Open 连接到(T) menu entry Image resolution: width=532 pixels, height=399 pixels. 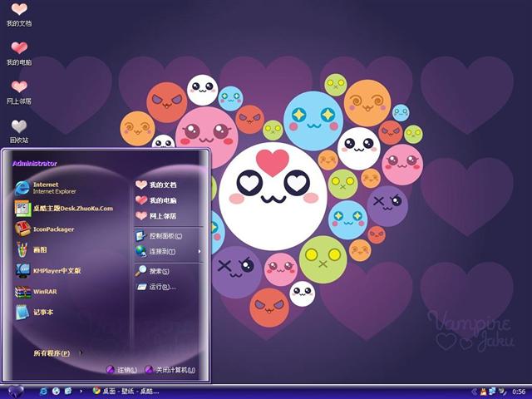[155, 251]
